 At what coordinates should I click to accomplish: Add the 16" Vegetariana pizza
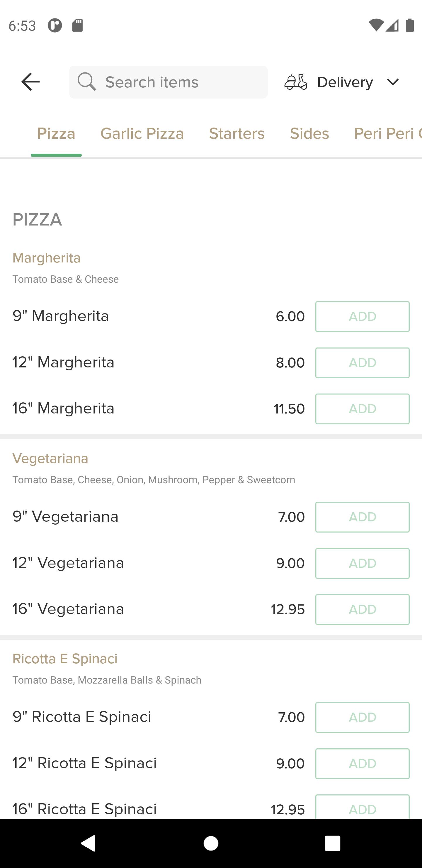tap(363, 610)
